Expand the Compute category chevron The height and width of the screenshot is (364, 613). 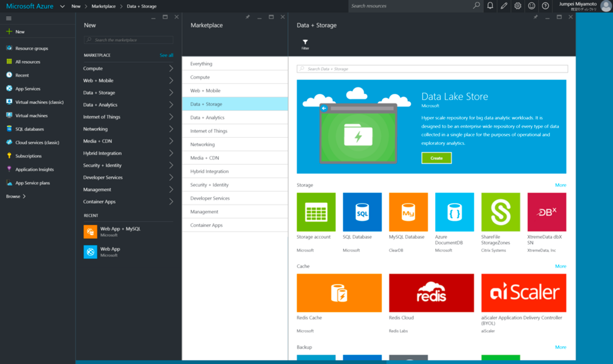(x=171, y=69)
